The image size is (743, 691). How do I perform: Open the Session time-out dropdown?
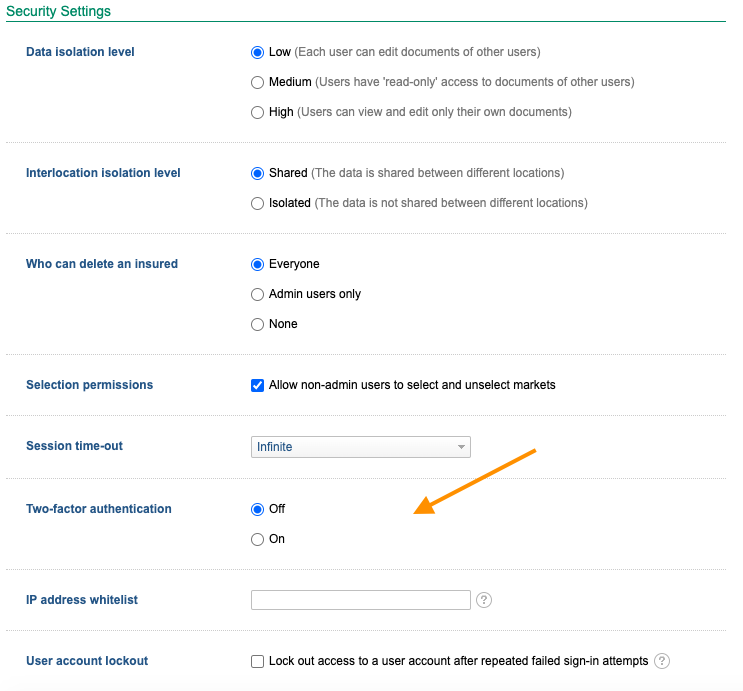360,447
